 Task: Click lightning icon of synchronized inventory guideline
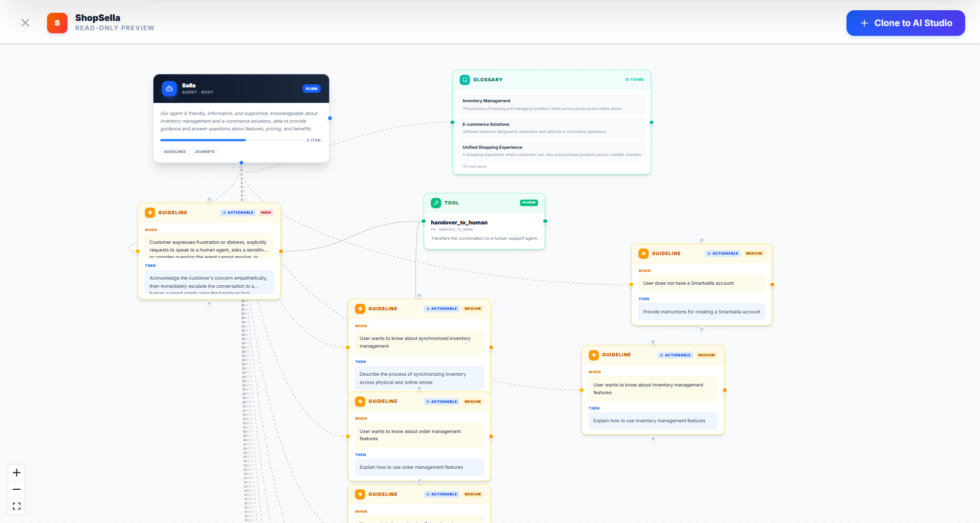click(360, 309)
